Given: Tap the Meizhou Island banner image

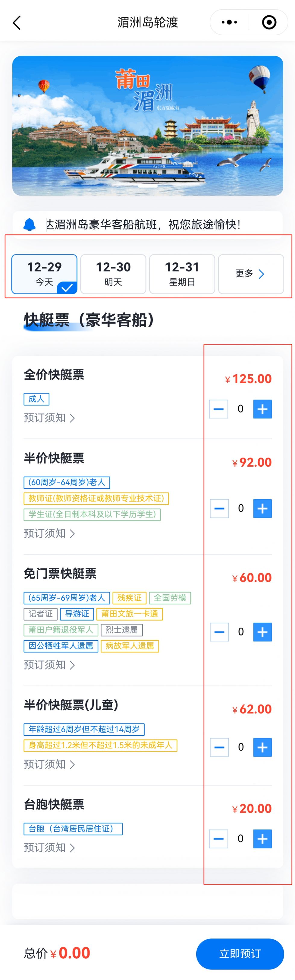Looking at the screenshot, I should (x=148, y=126).
